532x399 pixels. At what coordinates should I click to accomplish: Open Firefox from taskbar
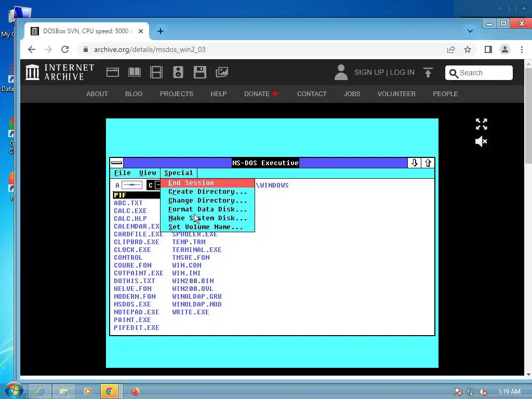pyautogui.click(x=136, y=391)
